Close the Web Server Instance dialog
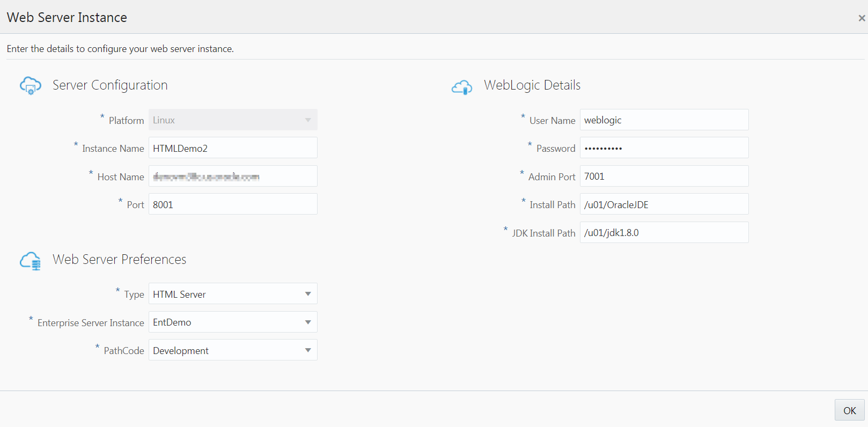This screenshot has height=427, width=868. pos(862,18)
